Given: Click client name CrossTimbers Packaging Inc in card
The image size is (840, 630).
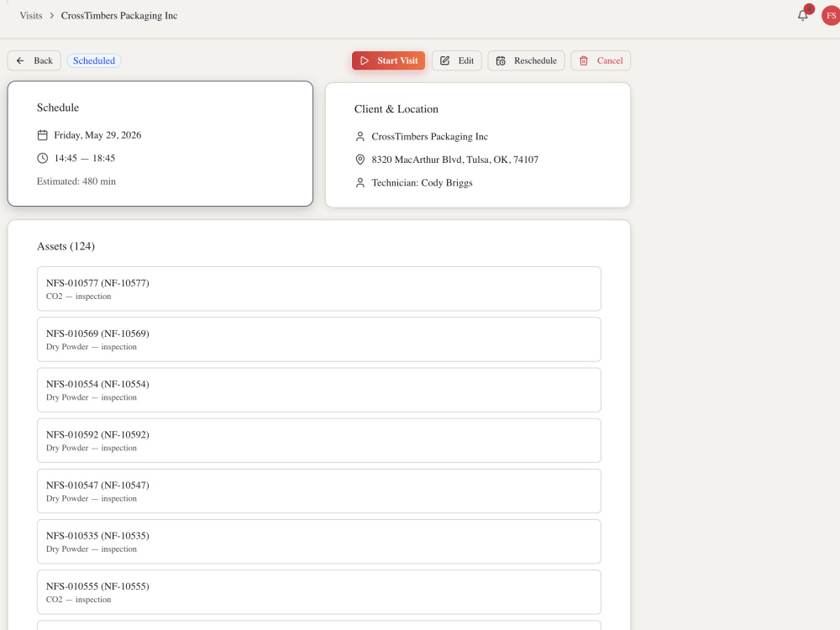Looking at the screenshot, I should tap(429, 137).
